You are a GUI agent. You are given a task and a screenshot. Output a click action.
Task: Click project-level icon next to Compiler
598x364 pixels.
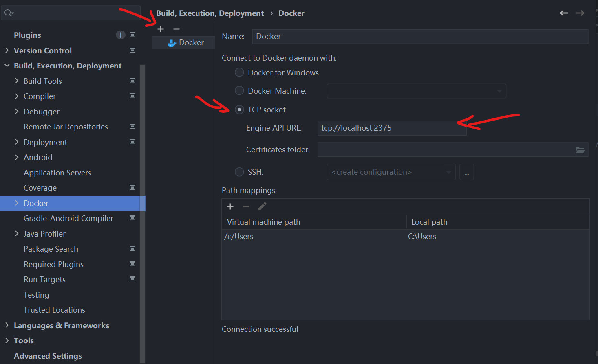(x=132, y=96)
